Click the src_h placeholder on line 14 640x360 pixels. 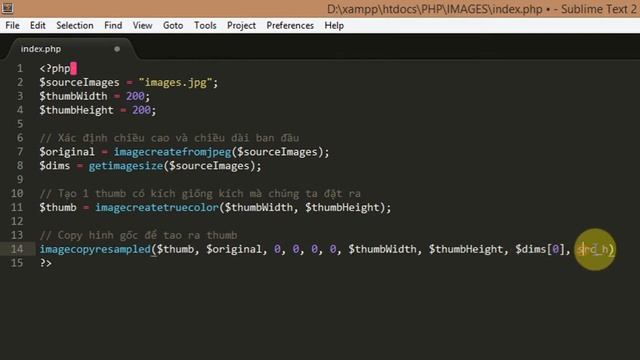pos(593,249)
